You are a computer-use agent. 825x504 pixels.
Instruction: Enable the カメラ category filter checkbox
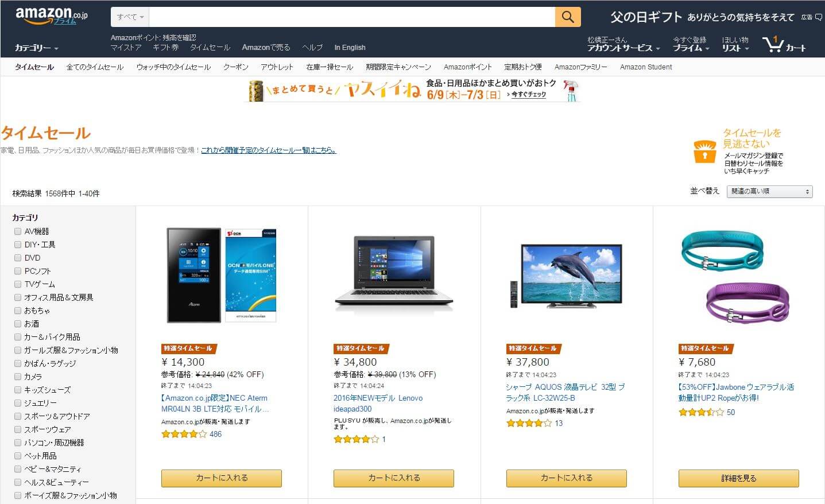click(x=18, y=377)
